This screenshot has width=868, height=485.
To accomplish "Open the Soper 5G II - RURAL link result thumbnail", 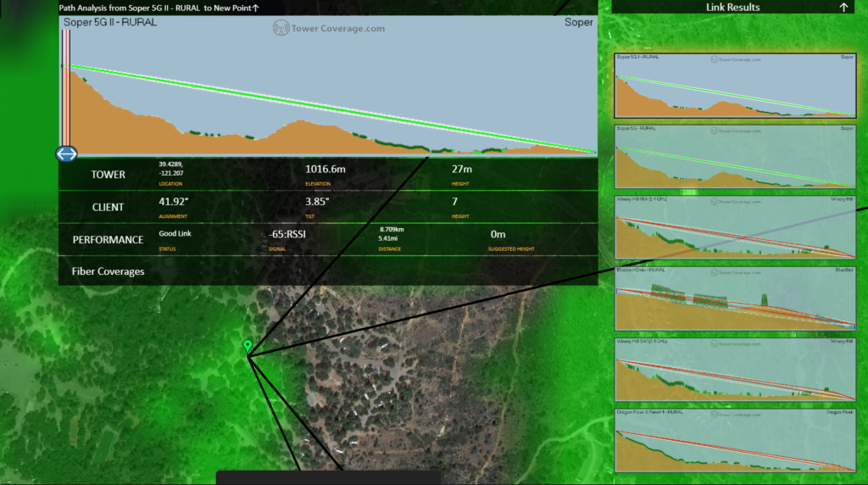I will coord(735,86).
